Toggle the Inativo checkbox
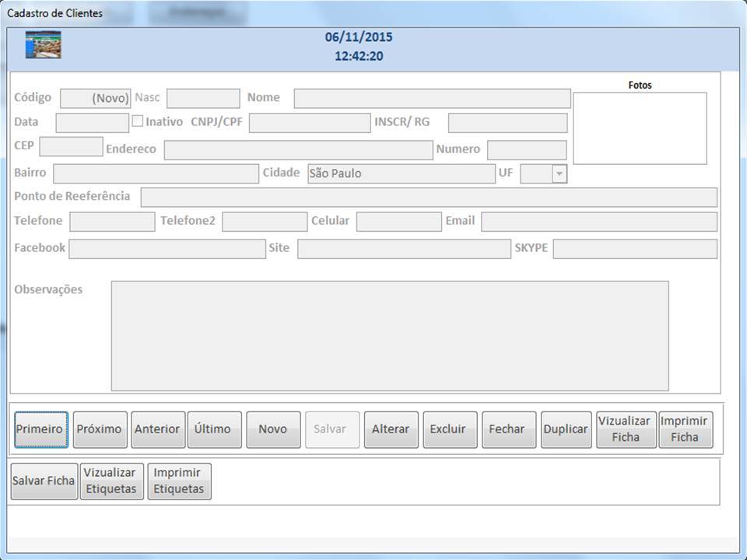 click(x=138, y=121)
